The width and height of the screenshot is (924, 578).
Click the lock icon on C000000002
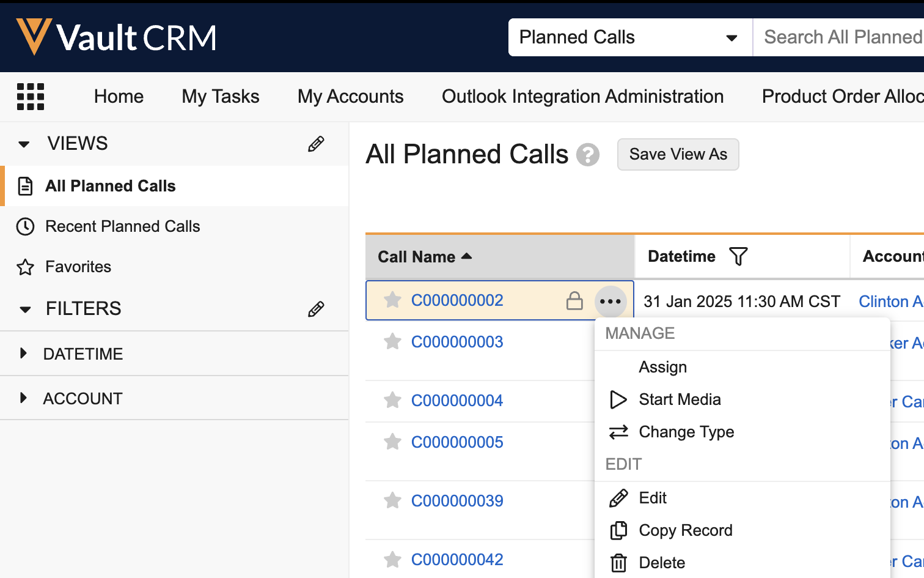[x=574, y=301]
